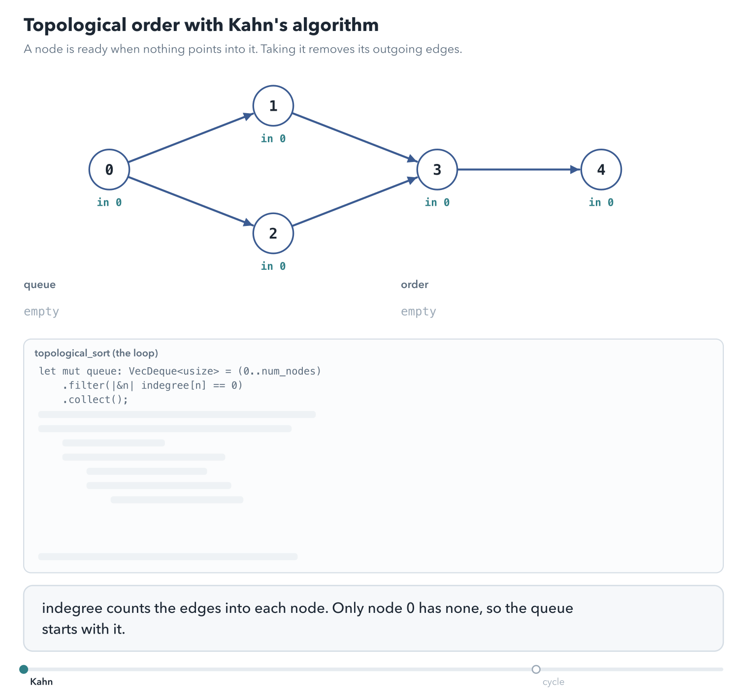Click the VecDeque queue declaration code line
Screen dimensions: 747x700
[180, 371]
